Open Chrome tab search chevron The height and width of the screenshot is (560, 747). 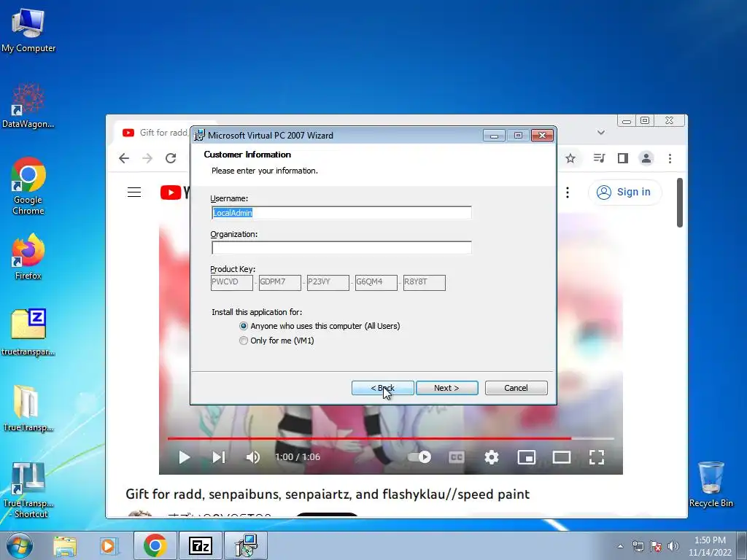601,133
